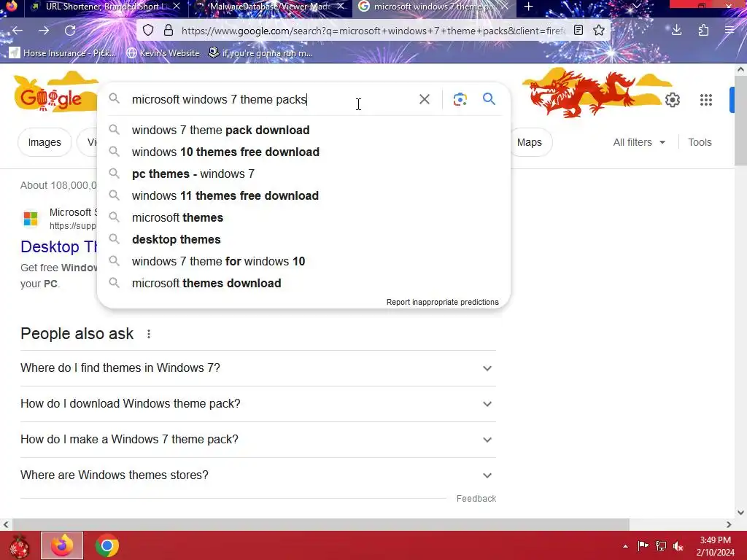Expand "Where are Windows themes stores?"
This screenshot has height=560, width=747.
pos(258,475)
